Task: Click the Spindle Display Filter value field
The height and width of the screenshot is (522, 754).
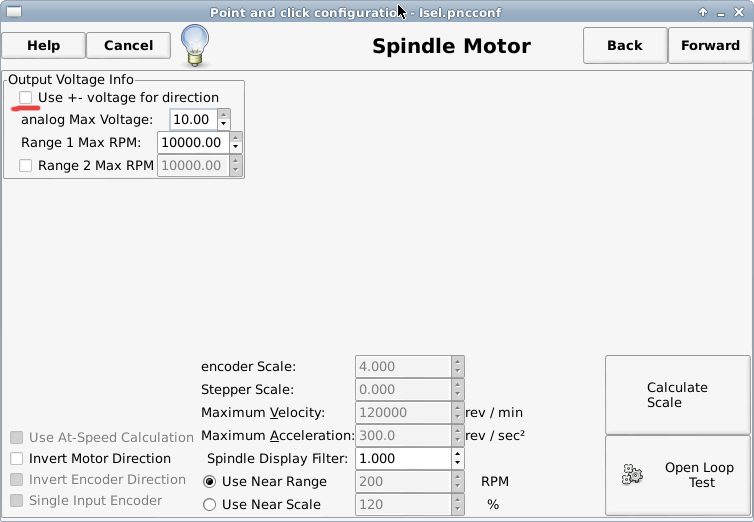Action: click(x=403, y=459)
